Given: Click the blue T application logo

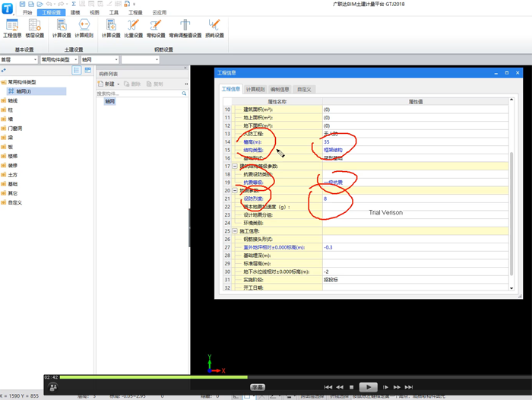Looking at the screenshot, I should [7, 8].
